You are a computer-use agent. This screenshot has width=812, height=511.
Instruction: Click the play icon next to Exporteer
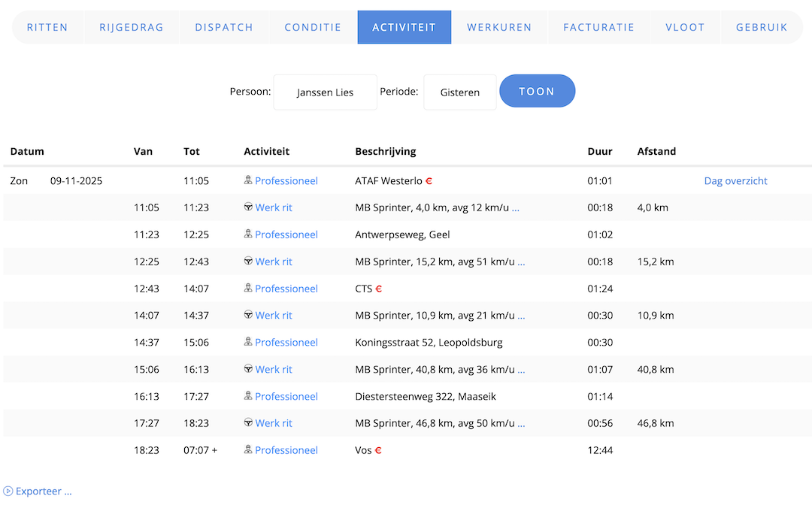tap(8, 491)
